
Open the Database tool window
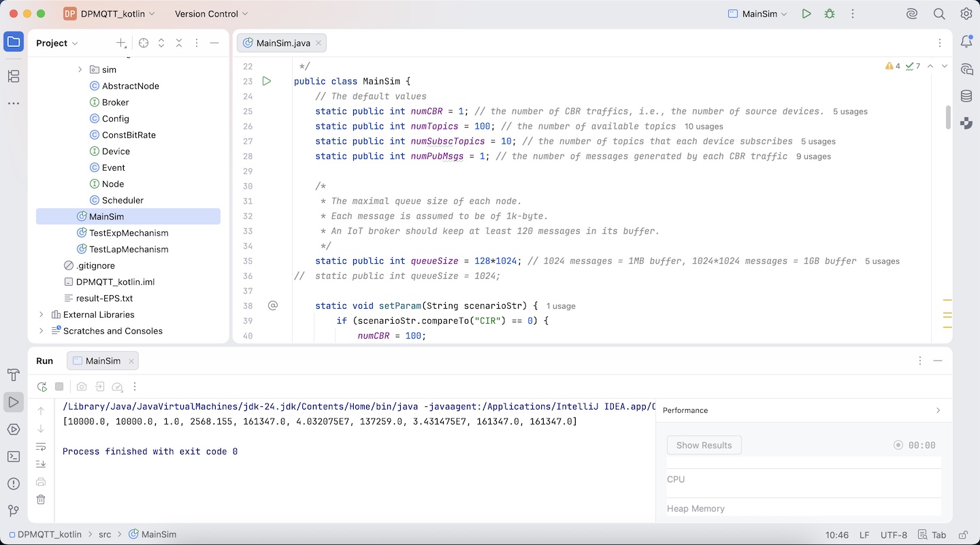click(x=966, y=96)
